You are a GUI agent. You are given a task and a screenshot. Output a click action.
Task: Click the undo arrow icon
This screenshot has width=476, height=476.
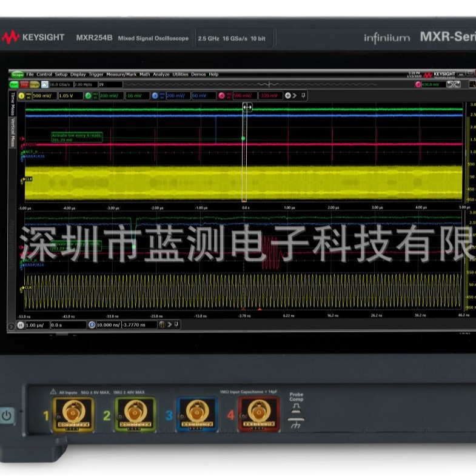450,84
